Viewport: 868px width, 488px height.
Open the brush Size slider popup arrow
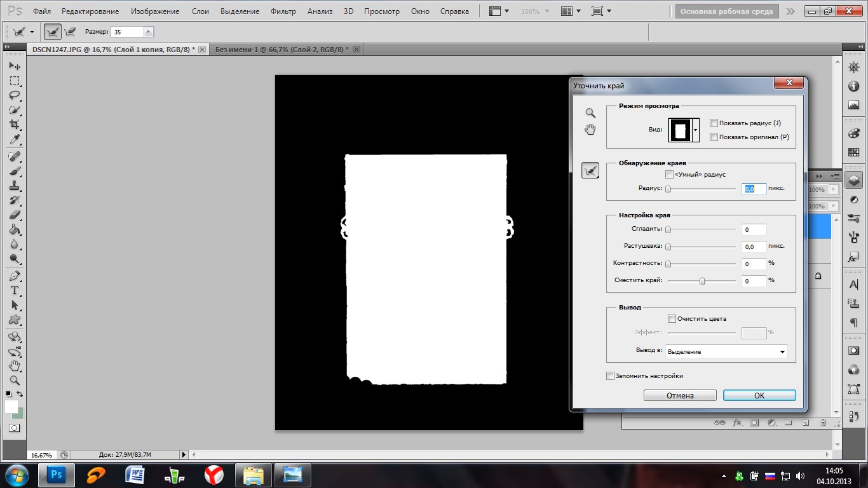point(149,32)
